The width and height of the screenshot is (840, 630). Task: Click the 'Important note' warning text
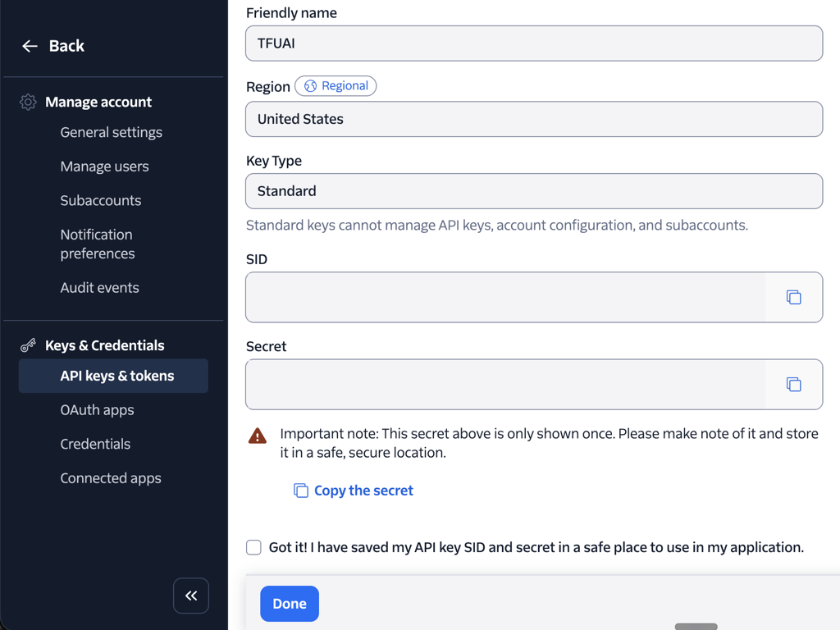[x=549, y=443]
